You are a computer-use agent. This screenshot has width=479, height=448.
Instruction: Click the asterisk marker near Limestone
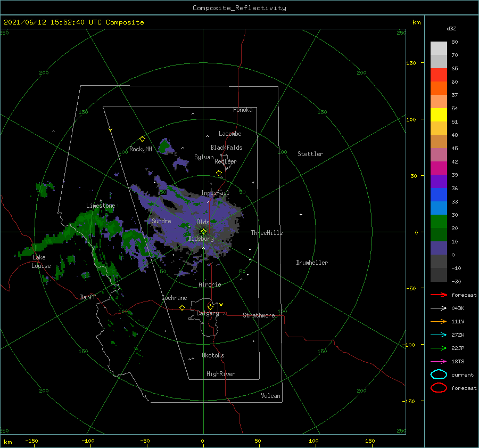(101, 201)
